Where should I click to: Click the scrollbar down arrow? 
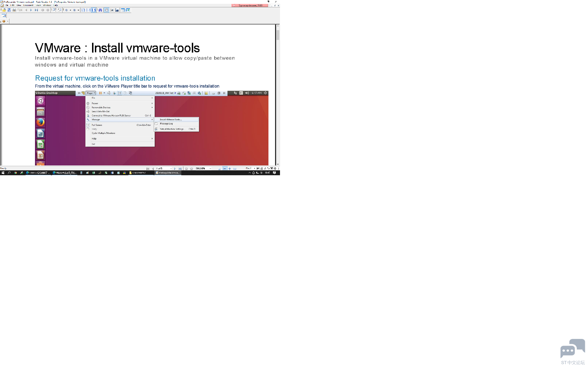(x=278, y=164)
